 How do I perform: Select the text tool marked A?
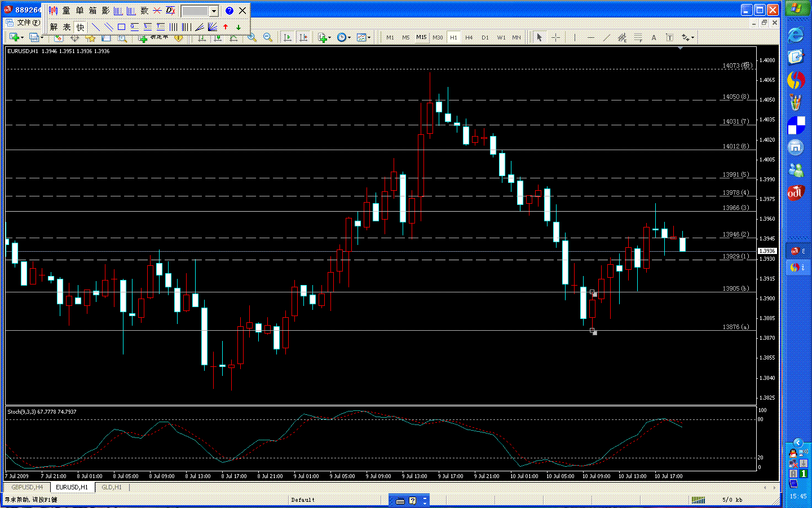point(654,37)
